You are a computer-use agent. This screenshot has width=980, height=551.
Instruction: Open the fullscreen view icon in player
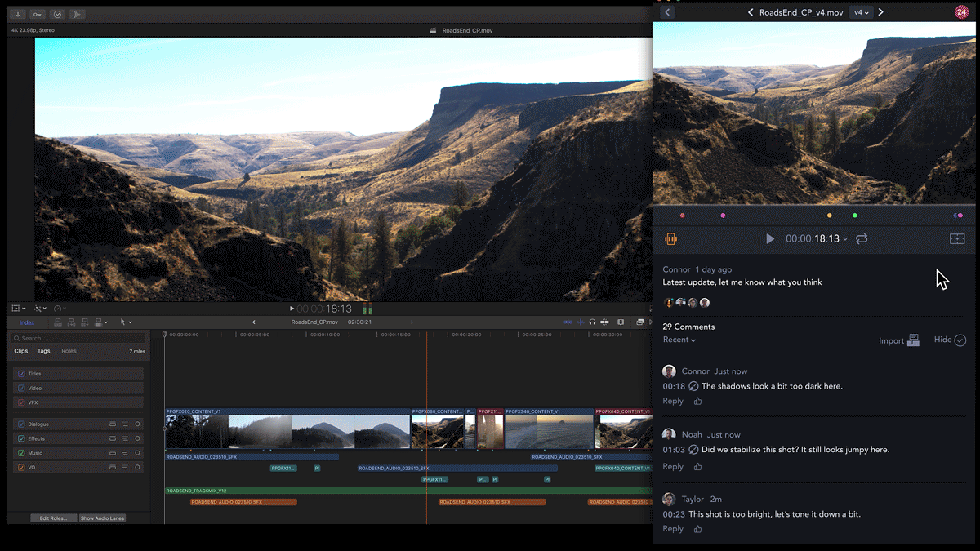(957, 239)
